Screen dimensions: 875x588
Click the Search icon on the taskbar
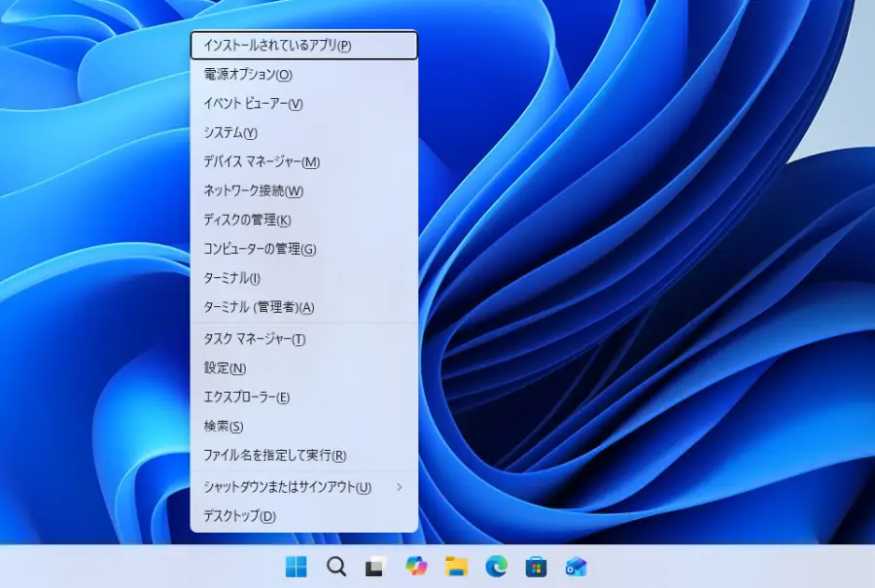336,568
